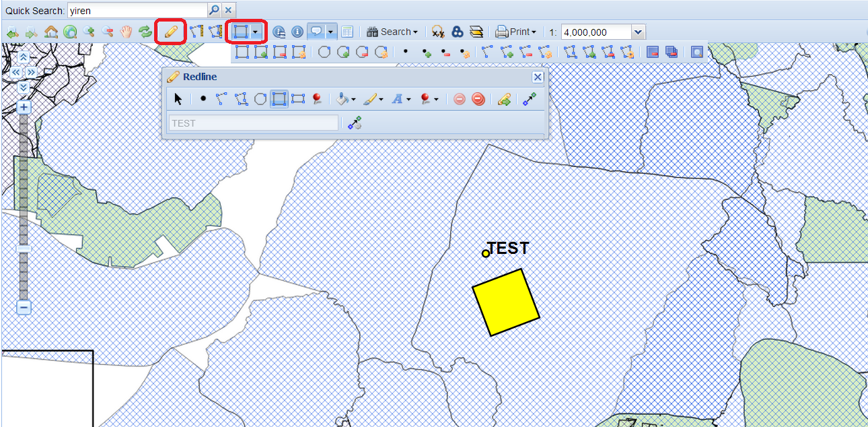868x427 pixels.
Task: Click the zoom slider handle
Action: coord(24,249)
